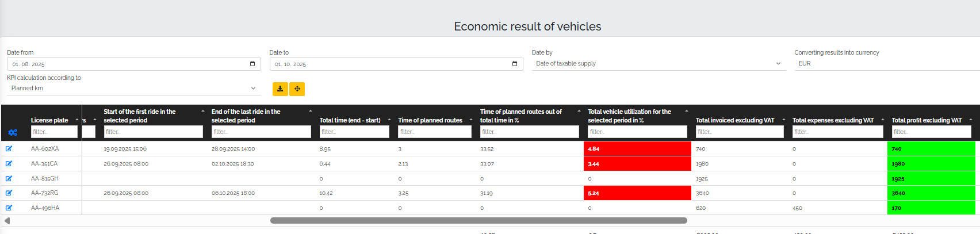Click the horizontal table scrollbar thumb

[478, 220]
